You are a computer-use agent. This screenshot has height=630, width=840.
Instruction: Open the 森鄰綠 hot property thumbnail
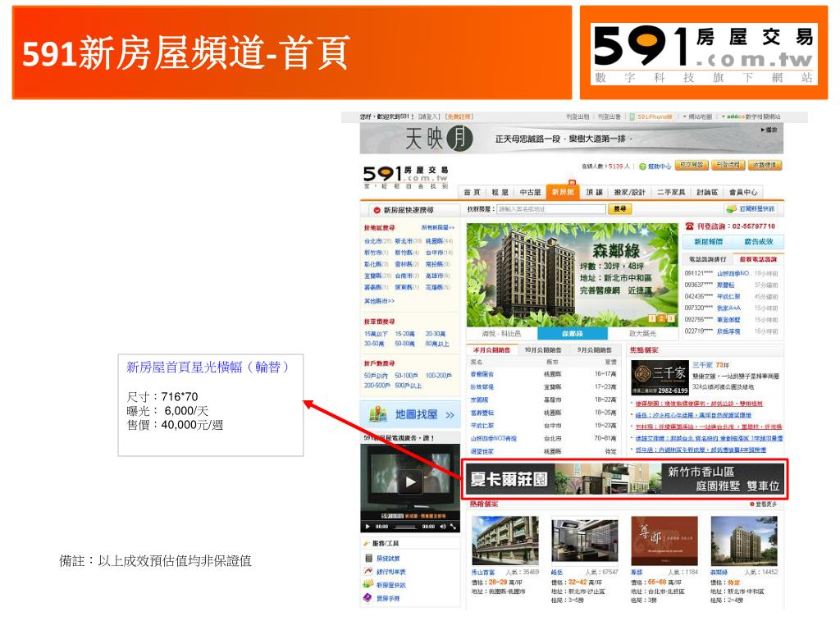[743, 541]
